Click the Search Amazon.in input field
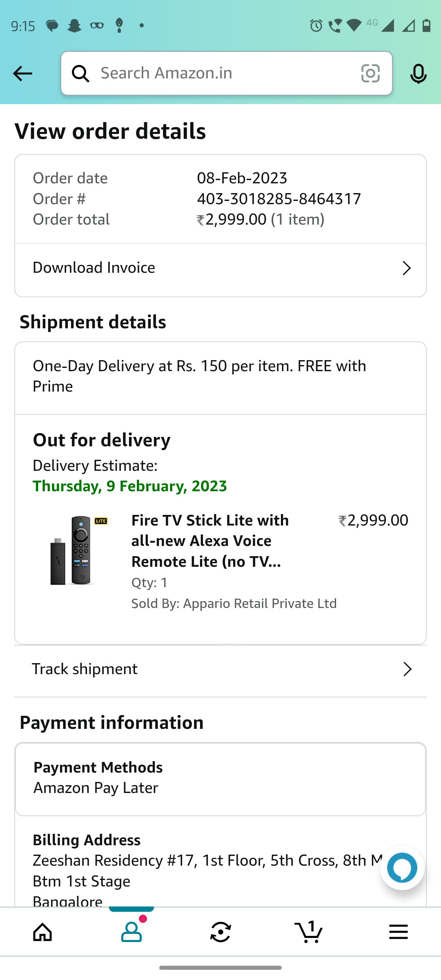 tap(225, 73)
